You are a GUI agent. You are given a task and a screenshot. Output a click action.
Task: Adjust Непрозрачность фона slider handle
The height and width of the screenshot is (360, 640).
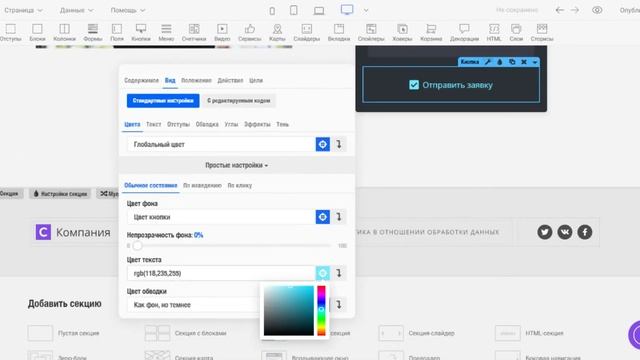click(x=138, y=246)
